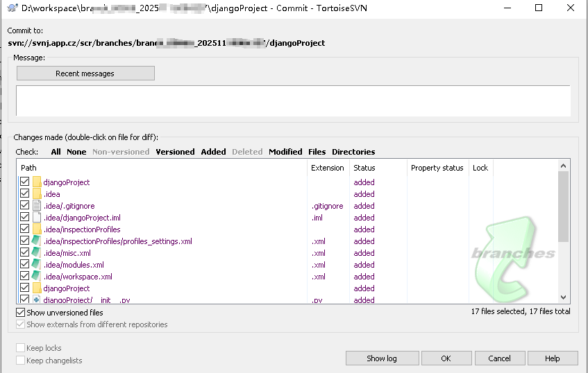Click file icon for .idea/.gitignore
Viewport: 588px width, 373px height.
(x=37, y=206)
